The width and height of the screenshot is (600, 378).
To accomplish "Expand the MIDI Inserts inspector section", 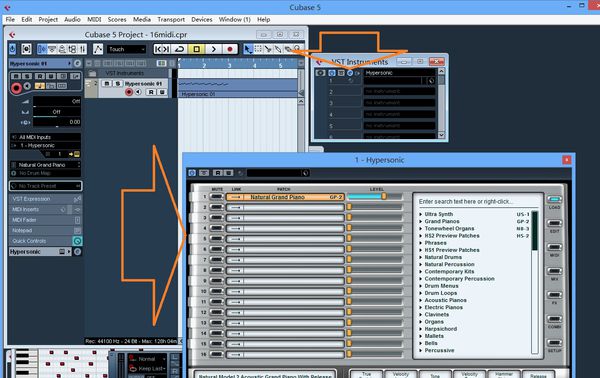I will tap(45, 210).
